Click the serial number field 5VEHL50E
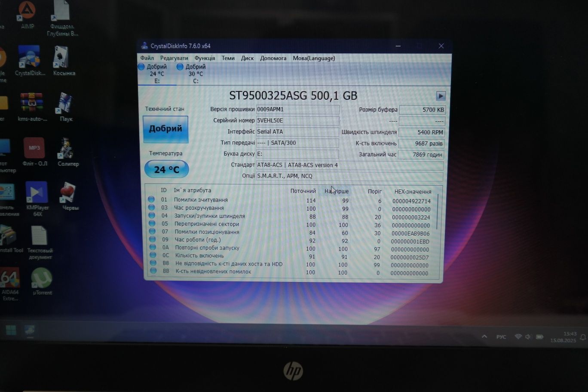The width and height of the screenshot is (588, 392). click(x=297, y=121)
